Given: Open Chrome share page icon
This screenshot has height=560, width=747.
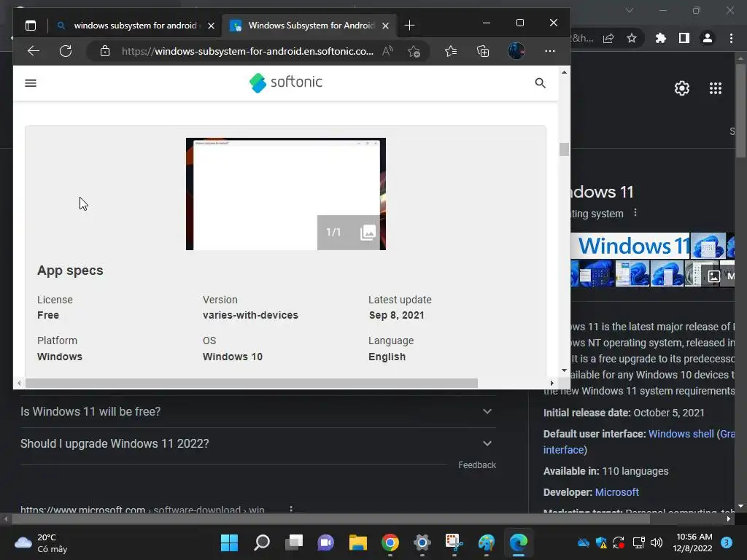Looking at the screenshot, I should coord(608,38).
